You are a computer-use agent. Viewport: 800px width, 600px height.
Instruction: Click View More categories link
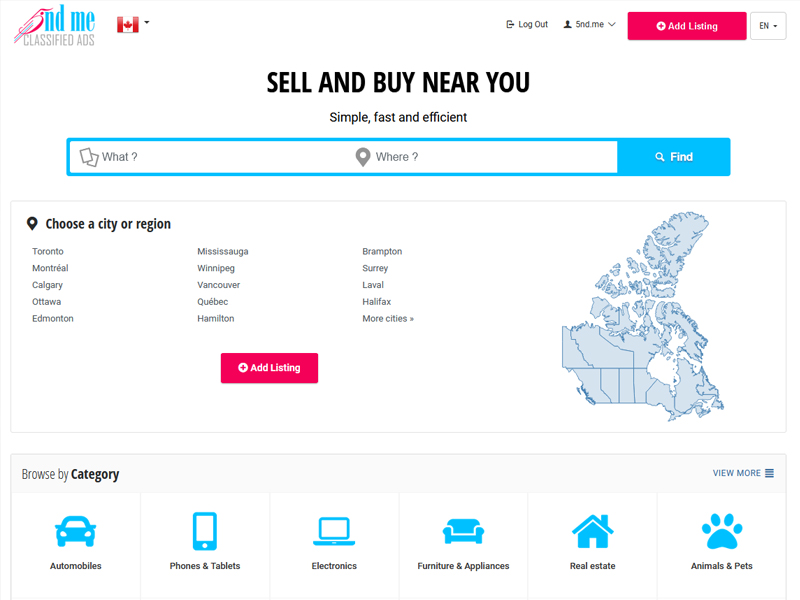pos(743,473)
